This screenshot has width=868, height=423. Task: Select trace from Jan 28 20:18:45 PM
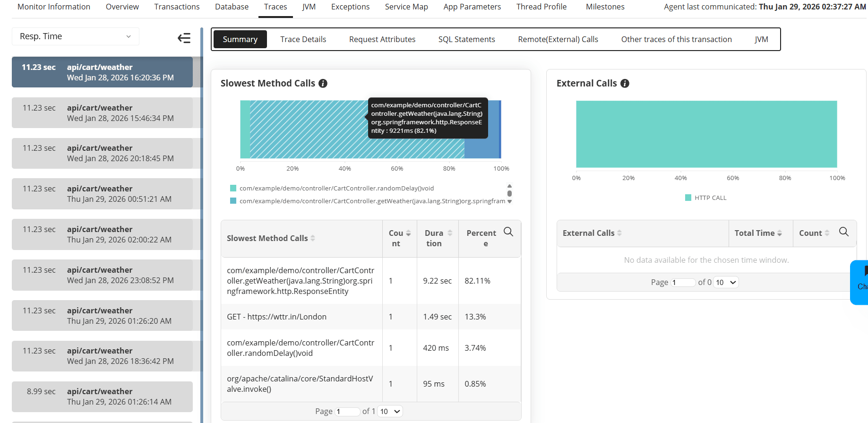pyautogui.click(x=102, y=153)
